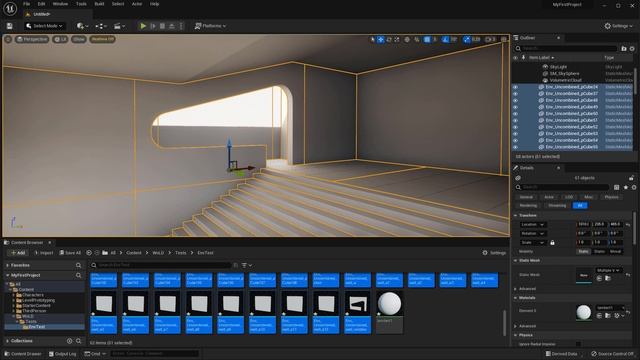
Task: Save the current level using the toolbar icon
Action: 9,26
